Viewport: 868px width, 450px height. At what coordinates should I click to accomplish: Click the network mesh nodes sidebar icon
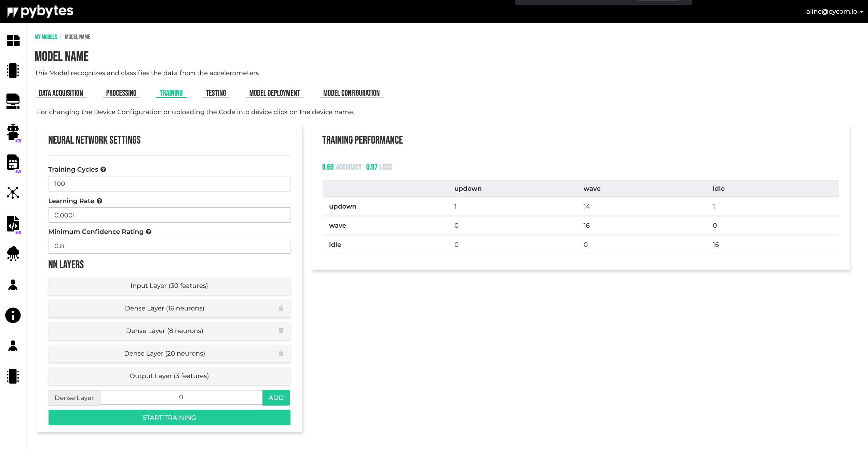[x=13, y=193]
